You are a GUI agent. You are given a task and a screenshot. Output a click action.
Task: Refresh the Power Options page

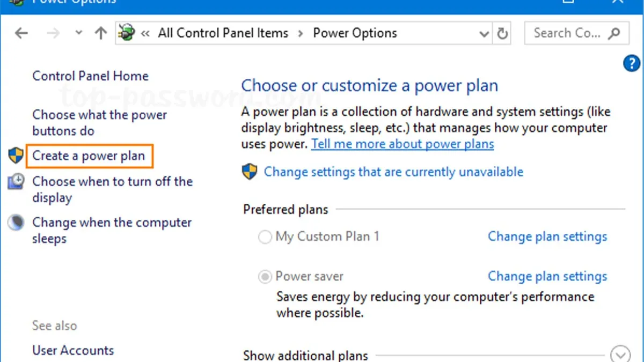[502, 33]
